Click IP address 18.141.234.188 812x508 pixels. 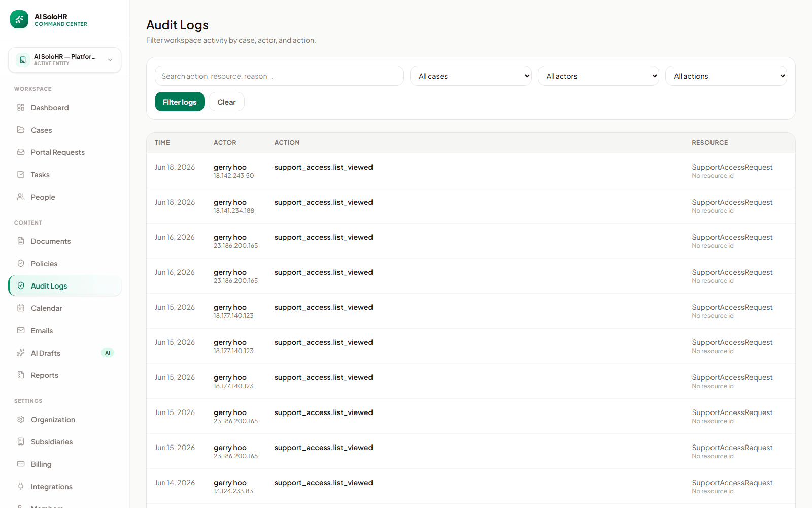(234, 211)
